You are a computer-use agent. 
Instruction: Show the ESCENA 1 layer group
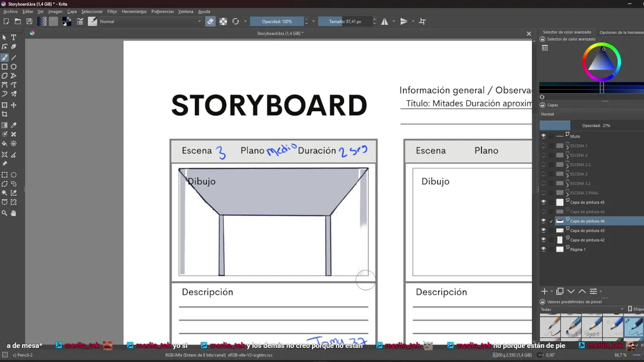[543, 146]
